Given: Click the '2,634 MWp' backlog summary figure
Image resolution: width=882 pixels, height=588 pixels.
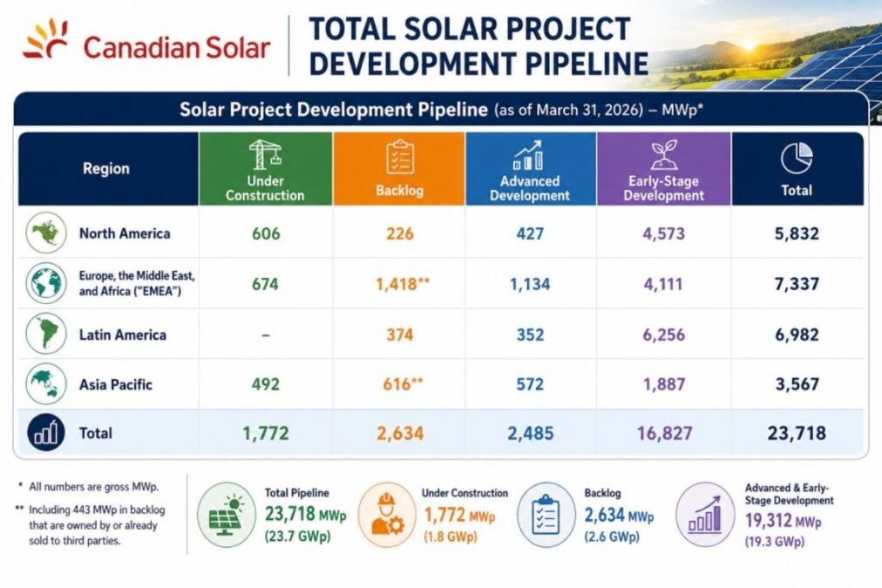Looking at the screenshot, I should pos(619,515).
